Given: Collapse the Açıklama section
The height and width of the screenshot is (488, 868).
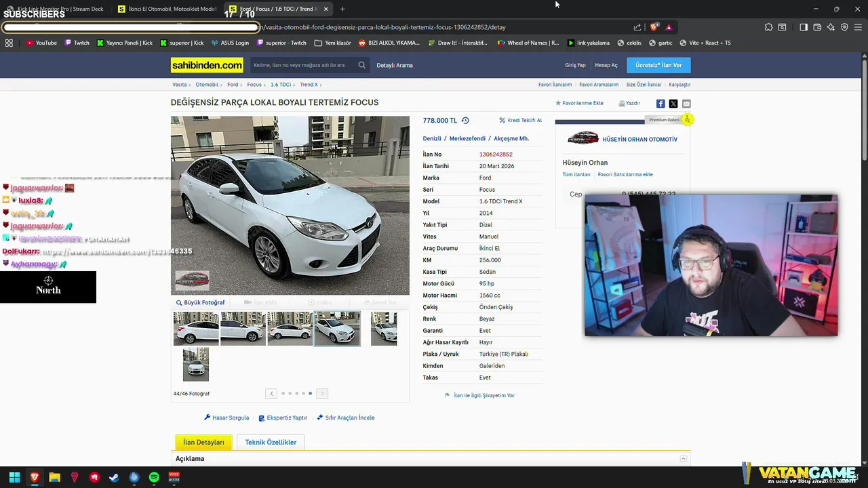Looking at the screenshot, I should pos(684,459).
